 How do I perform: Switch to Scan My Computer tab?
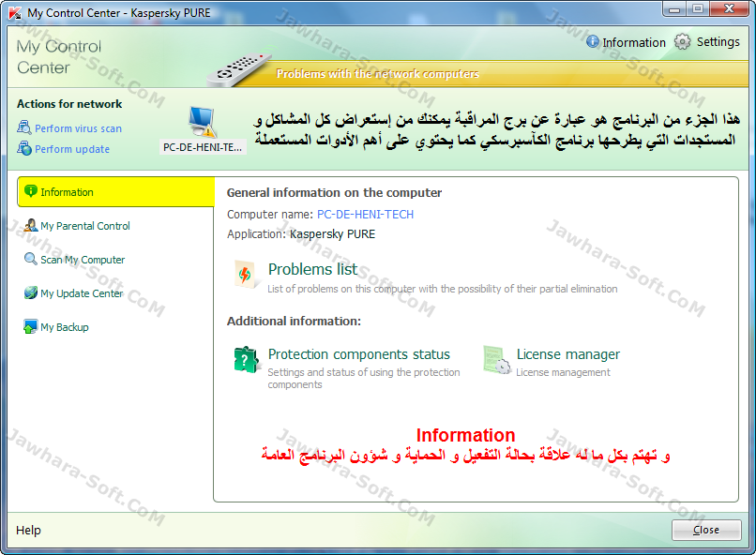click(83, 260)
